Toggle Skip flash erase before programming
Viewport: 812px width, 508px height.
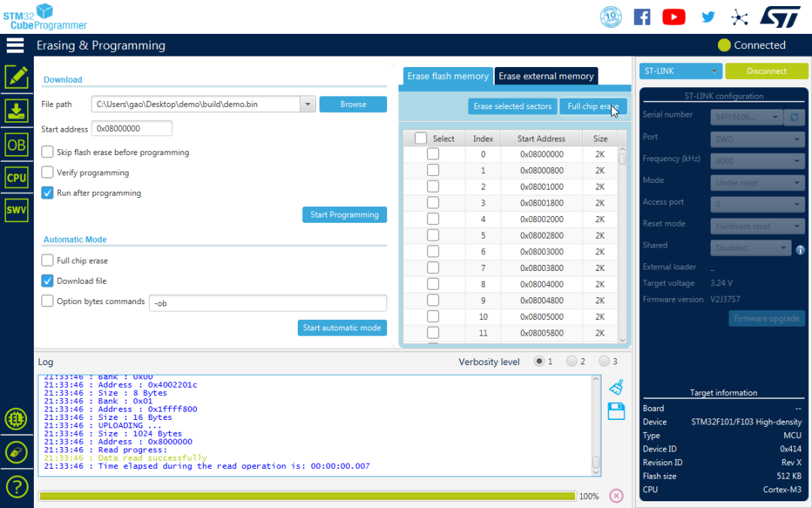click(47, 152)
